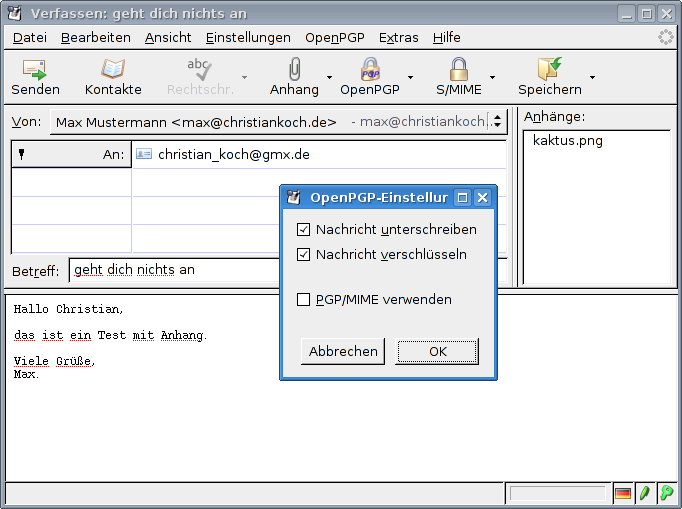The height and width of the screenshot is (509, 682).
Task: Click the S/MIME padlock icon
Action: click(458, 69)
